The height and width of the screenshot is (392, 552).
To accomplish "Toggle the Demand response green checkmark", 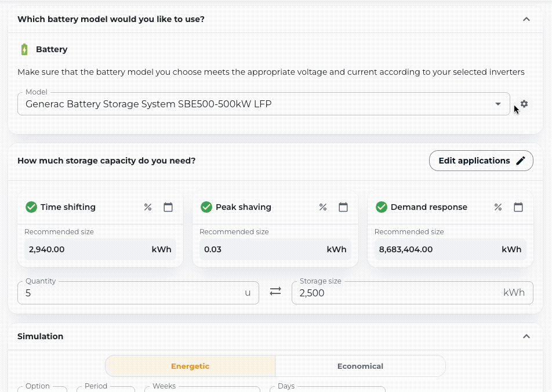I will (x=382, y=207).
